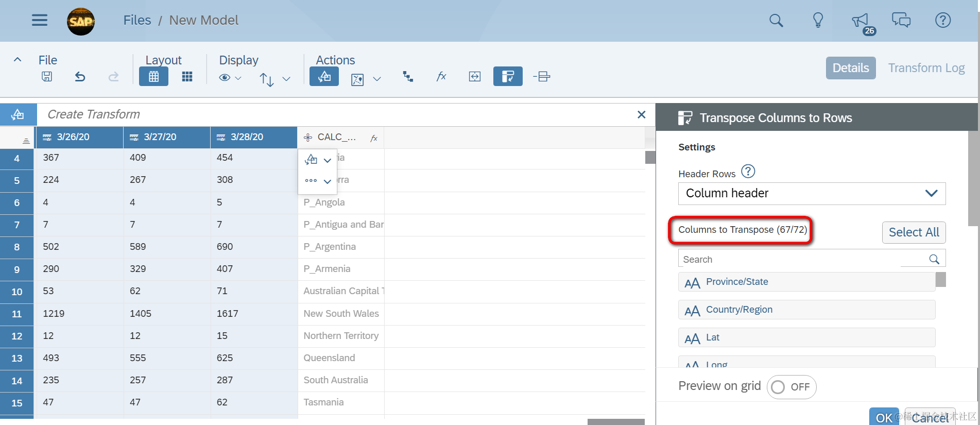The height and width of the screenshot is (425, 980).
Task: Select the CALC_ column header
Action: coord(341,137)
